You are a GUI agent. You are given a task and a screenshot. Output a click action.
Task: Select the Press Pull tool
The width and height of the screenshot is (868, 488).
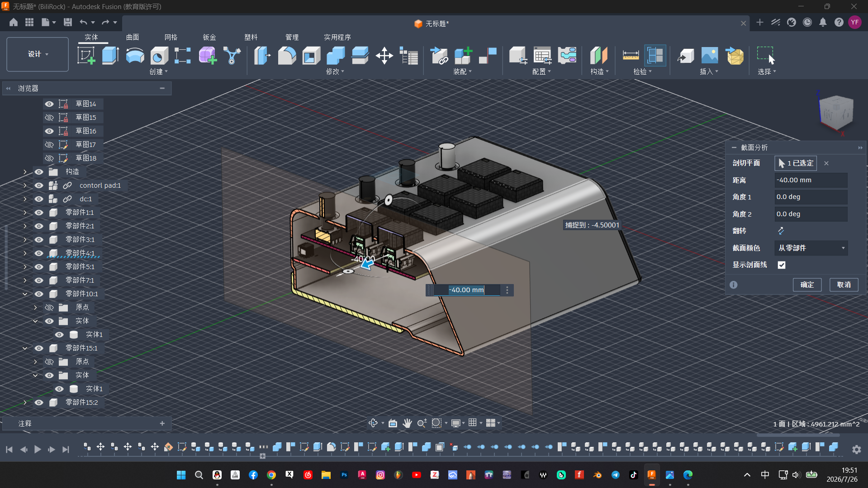pos(262,56)
